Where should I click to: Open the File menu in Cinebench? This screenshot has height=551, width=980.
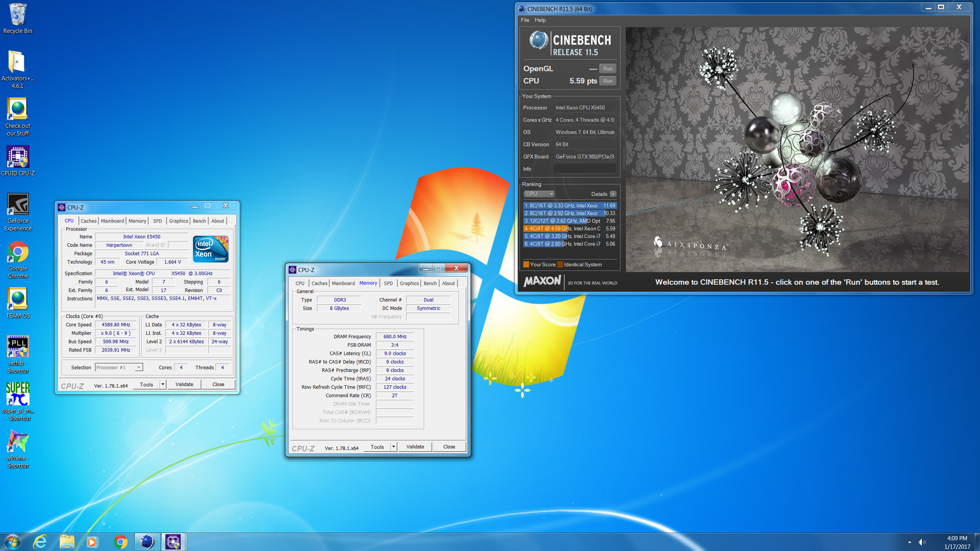[x=525, y=20]
